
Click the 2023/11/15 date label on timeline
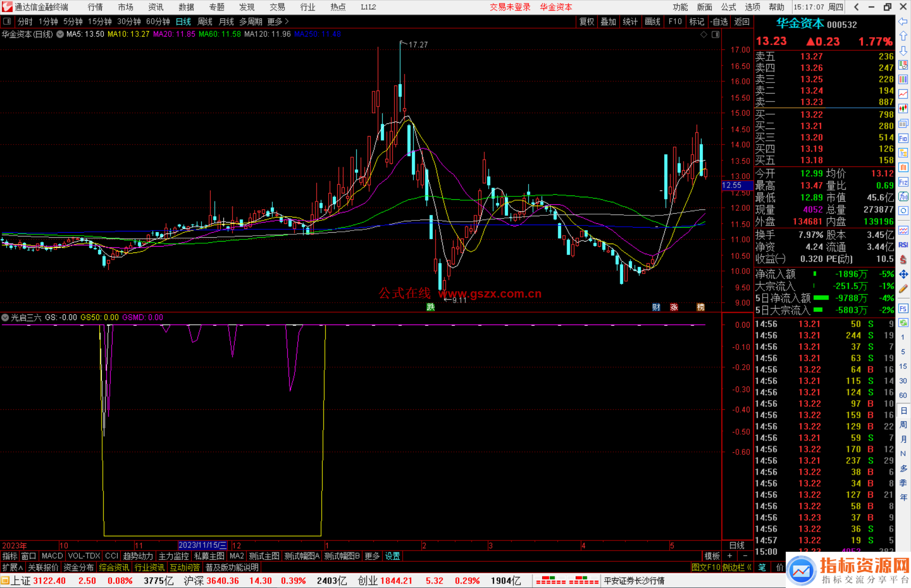[202, 545]
